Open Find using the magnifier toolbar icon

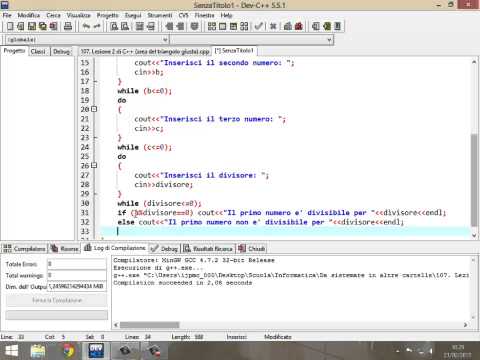(x=114, y=26)
